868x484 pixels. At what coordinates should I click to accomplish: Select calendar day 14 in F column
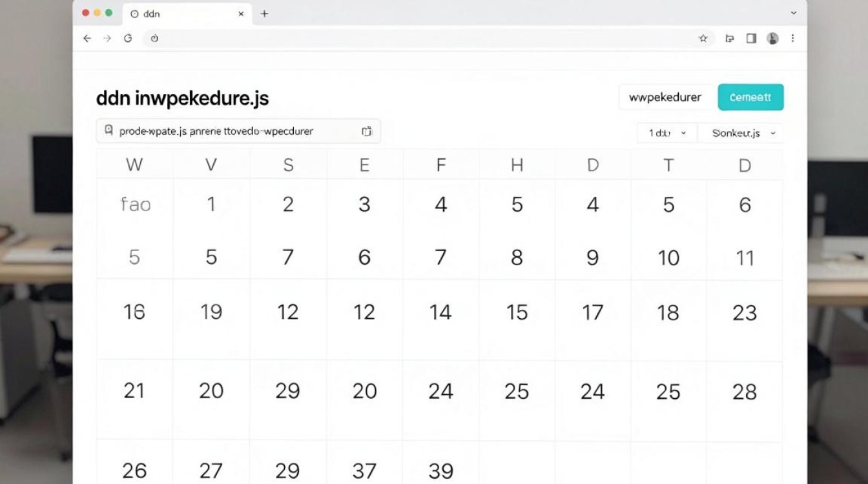[440, 313]
